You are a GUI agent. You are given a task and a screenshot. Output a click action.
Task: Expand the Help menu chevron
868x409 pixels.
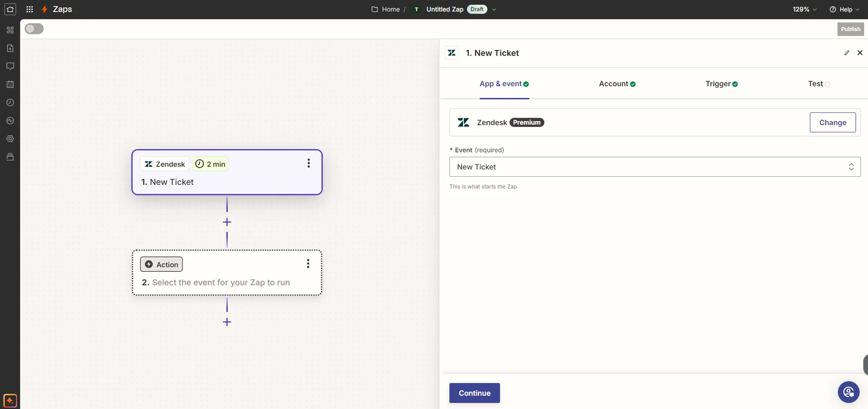coord(857,10)
